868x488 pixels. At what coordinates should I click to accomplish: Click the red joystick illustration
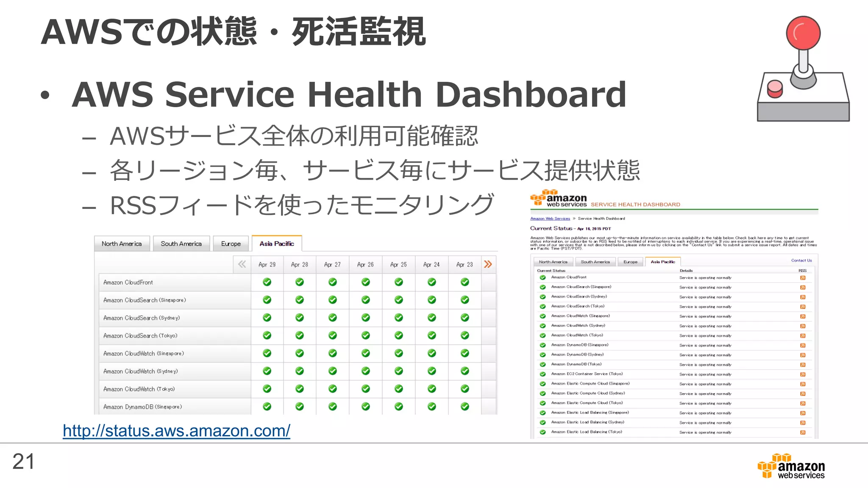(x=803, y=69)
